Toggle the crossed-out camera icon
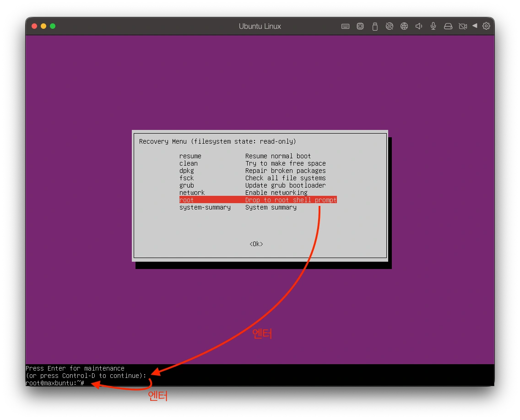The width and height of the screenshot is (520, 420). pyautogui.click(x=463, y=26)
